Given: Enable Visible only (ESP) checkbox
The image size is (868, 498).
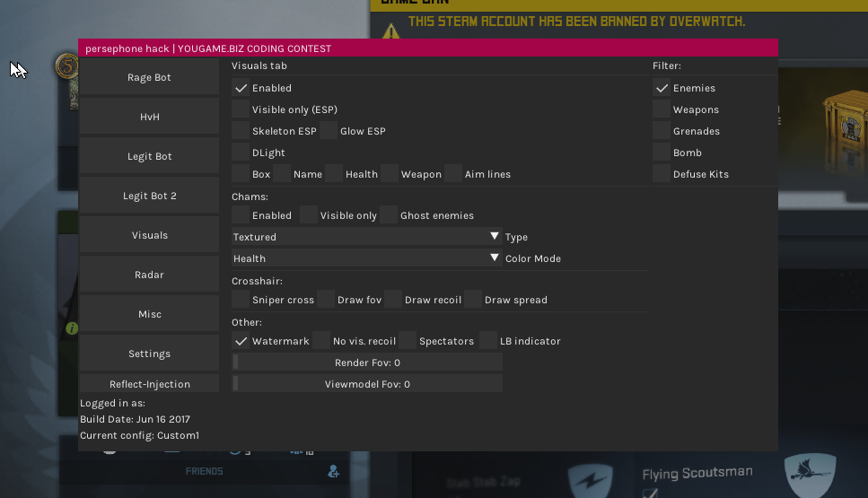Looking at the screenshot, I should click(241, 109).
